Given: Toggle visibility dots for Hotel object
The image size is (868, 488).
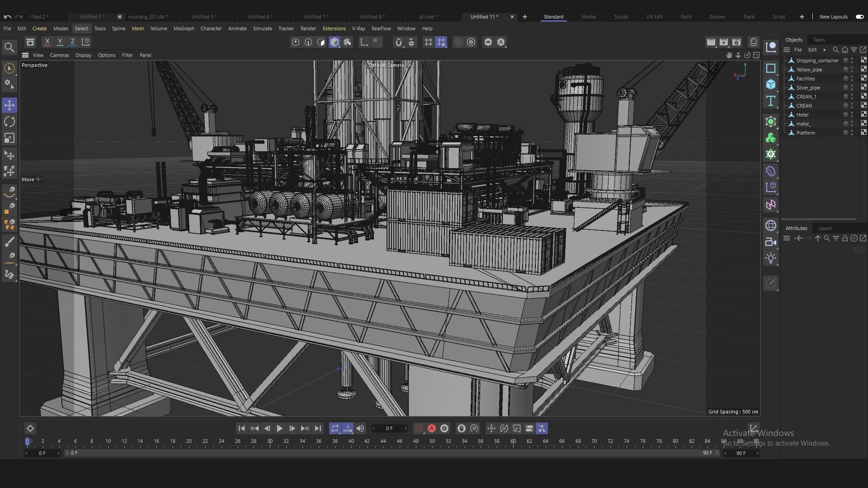Looking at the screenshot, I should [x=852, y=115].
